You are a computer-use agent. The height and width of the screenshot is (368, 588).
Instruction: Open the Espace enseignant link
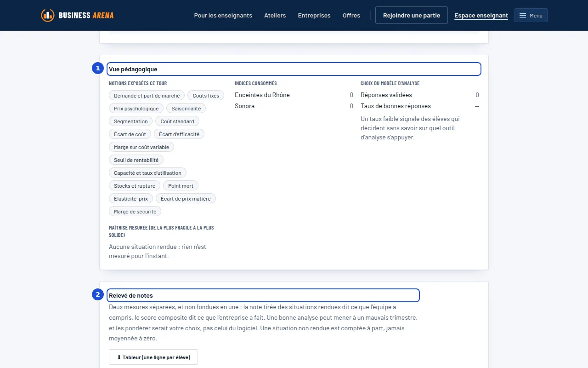click(x=481, y=16)
